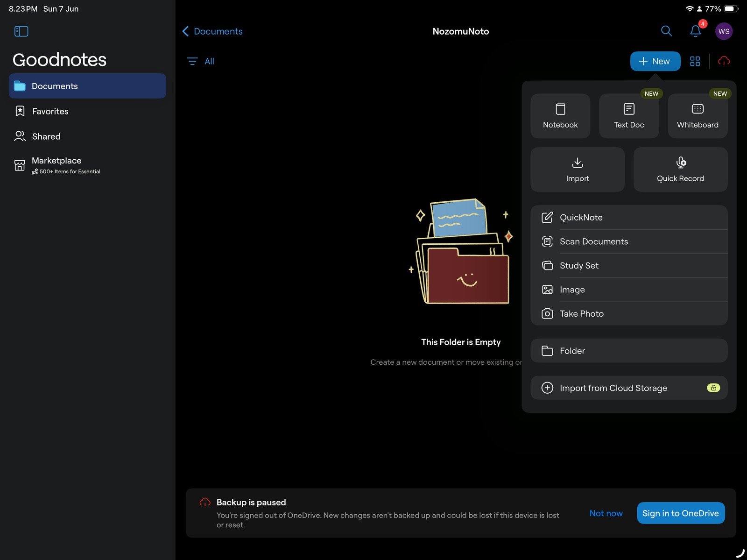
Task: Open search with magnifier icon
Action: pos(666,31)
